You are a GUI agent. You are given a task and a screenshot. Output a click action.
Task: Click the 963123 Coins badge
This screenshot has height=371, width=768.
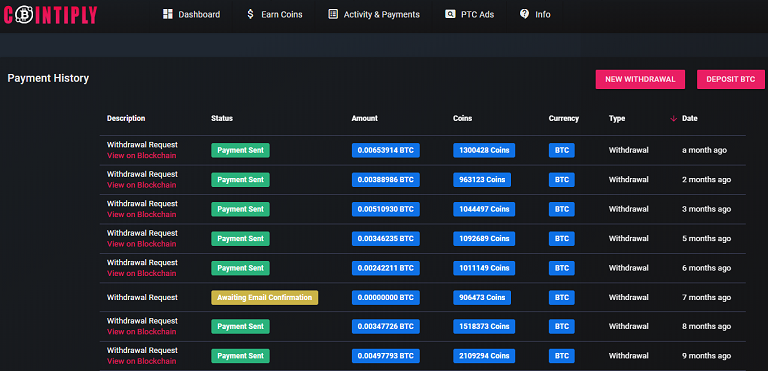tap(482, 180)
